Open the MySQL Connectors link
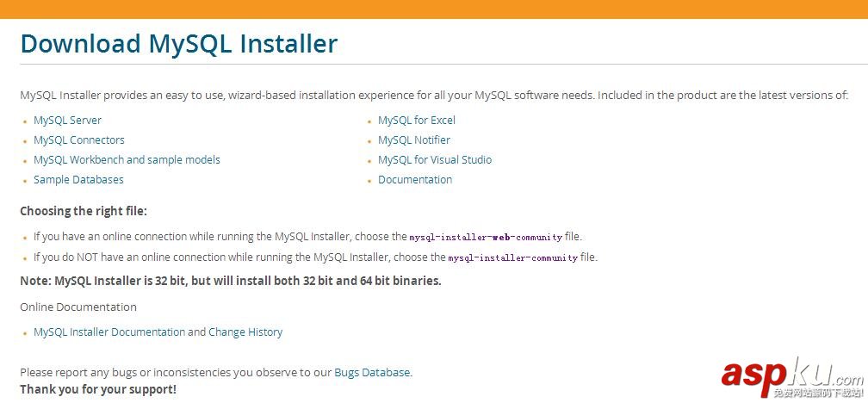 (79, 140)
